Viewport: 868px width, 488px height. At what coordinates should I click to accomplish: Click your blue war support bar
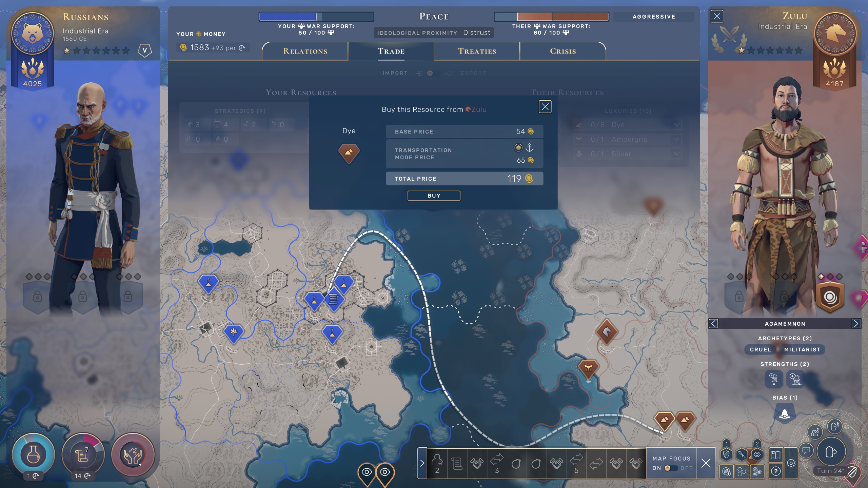point(316,17)
